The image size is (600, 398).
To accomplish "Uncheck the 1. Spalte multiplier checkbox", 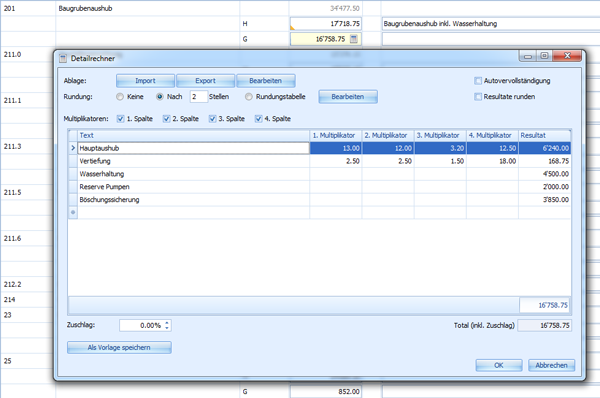I will click(x=121, y=119).
